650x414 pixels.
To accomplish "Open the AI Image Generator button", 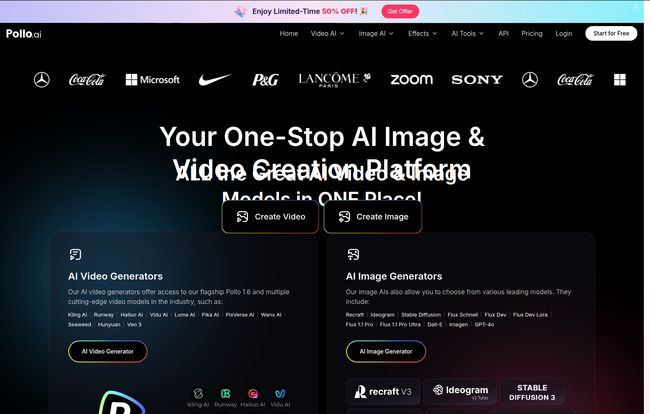I will pyautogui.click(x=386, y=351).
